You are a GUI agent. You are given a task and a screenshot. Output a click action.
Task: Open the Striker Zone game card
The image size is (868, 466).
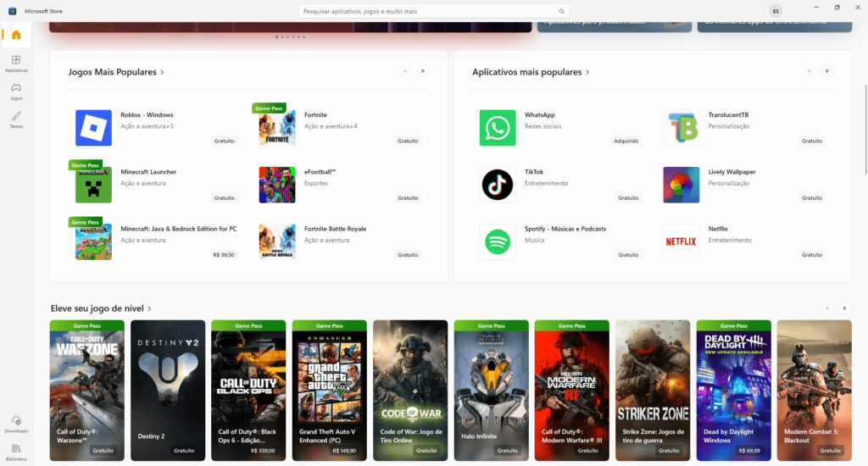click(653, 391)
